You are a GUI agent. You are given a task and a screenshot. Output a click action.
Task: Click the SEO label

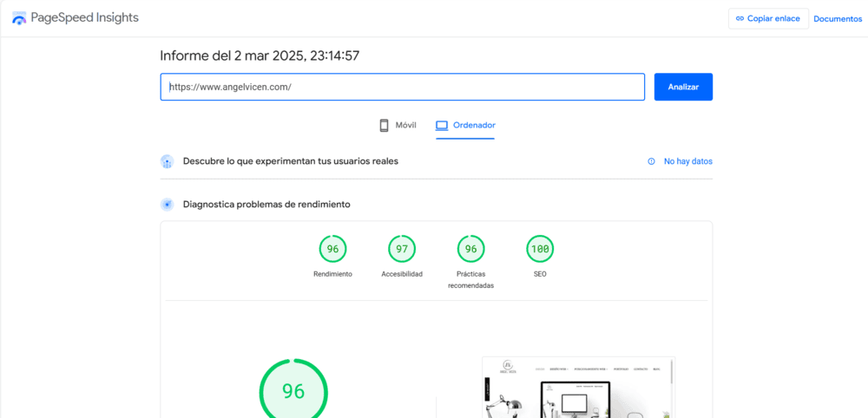pyautogui.click(x=540, y=274)
